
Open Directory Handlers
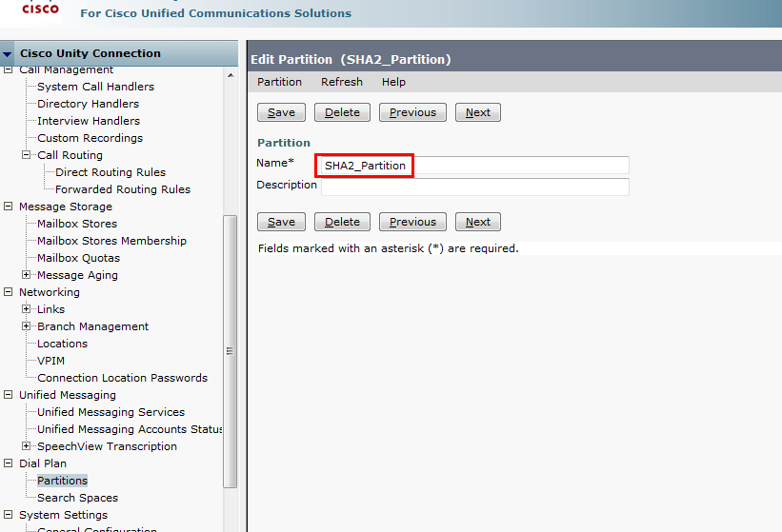click(89, 104)
